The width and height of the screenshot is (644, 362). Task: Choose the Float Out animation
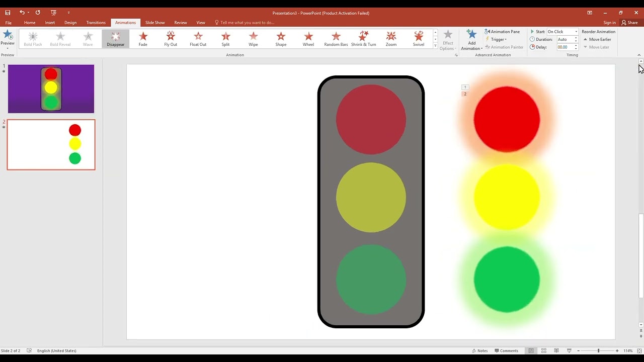(x=198, y=39)
